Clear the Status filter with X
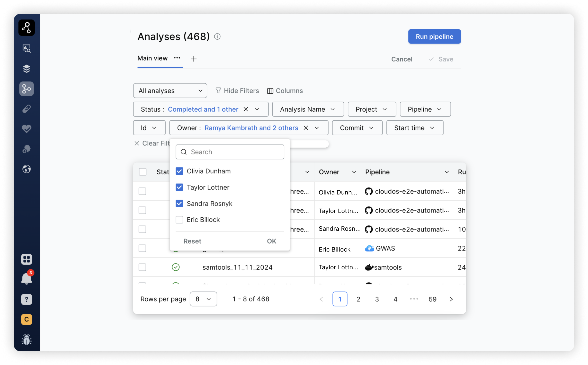 246,109
